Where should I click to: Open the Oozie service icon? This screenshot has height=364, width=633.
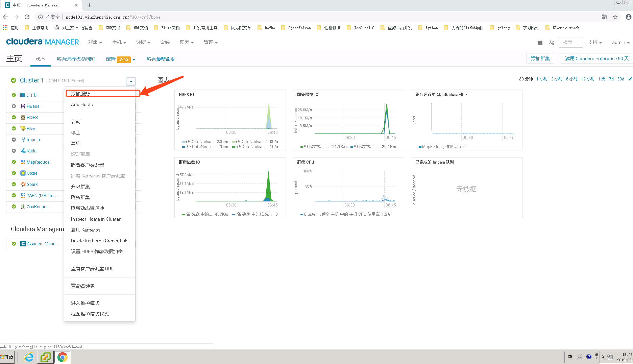[22, 173]
